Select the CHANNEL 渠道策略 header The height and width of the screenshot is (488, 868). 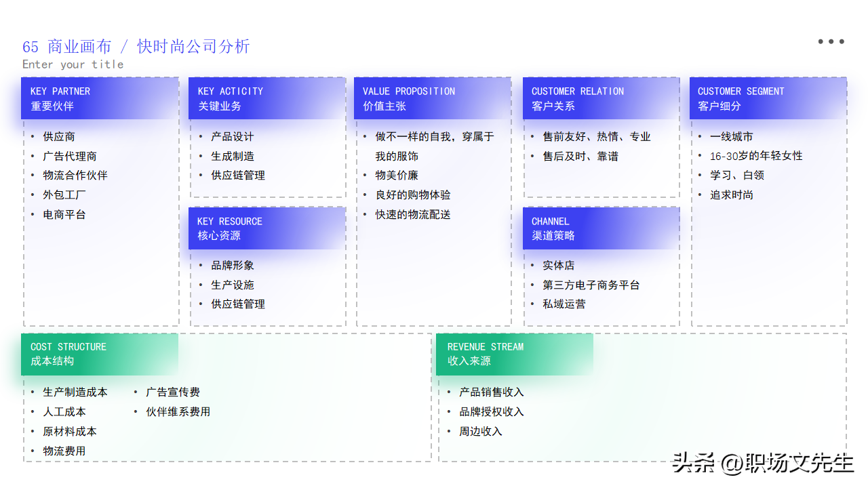[x=601, y=228]
